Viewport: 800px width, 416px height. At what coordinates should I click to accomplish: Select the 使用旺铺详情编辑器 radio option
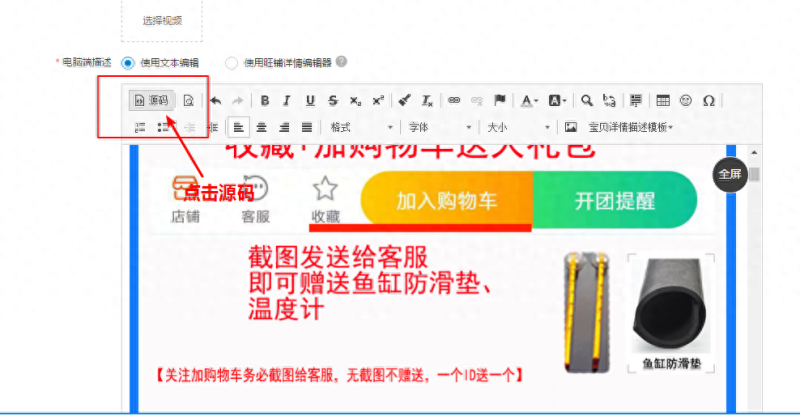231,63
